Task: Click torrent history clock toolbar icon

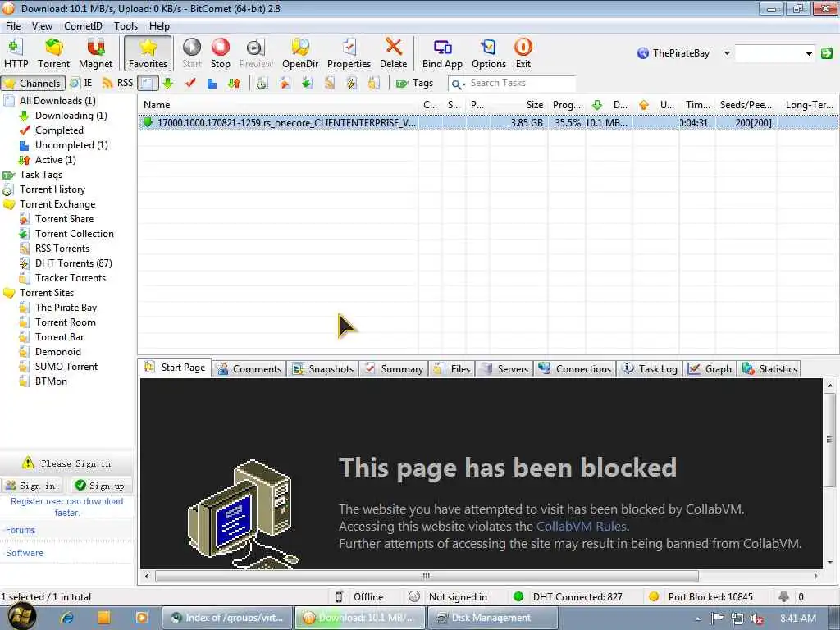Action: point(262,83)
